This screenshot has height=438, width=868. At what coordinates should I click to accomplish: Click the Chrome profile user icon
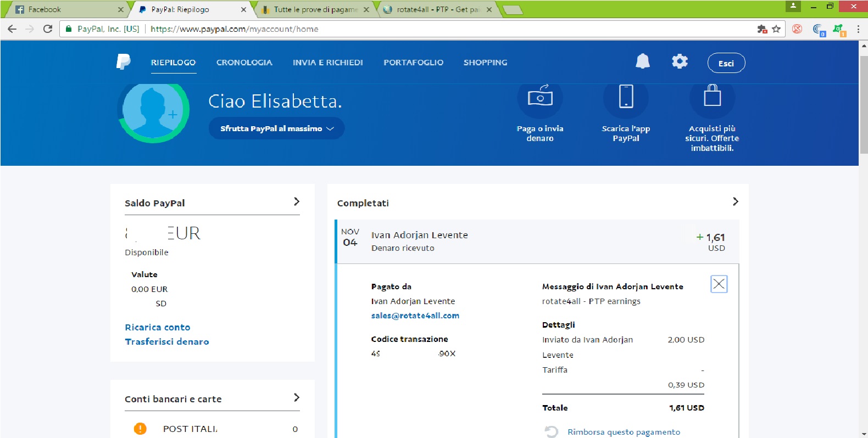(793, 6)
